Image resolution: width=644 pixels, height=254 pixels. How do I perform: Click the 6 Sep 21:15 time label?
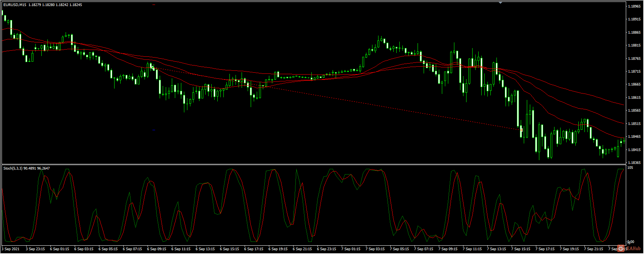pos(302,249)
